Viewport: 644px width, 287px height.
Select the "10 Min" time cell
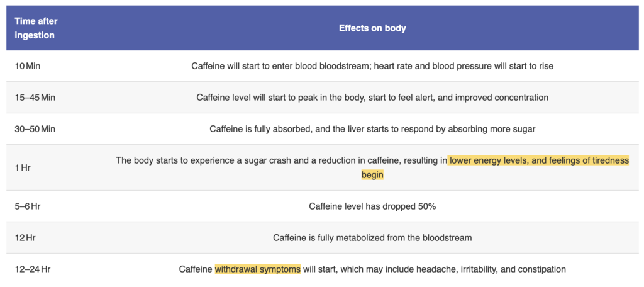[28, 66]
